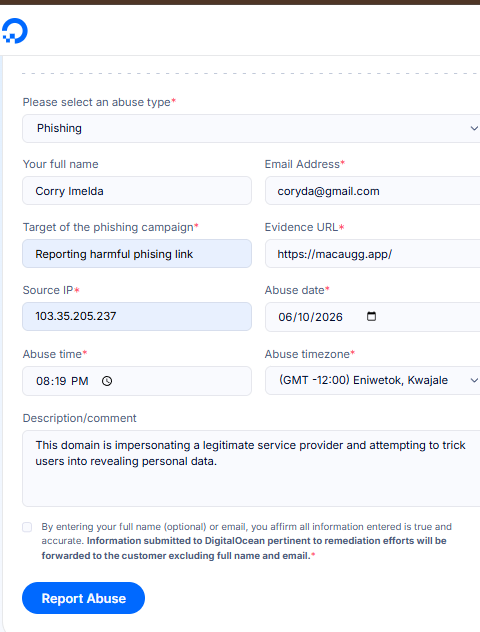480x632 pixels.
Task: Select the Description/comment text area
Action: click(251, 468)
